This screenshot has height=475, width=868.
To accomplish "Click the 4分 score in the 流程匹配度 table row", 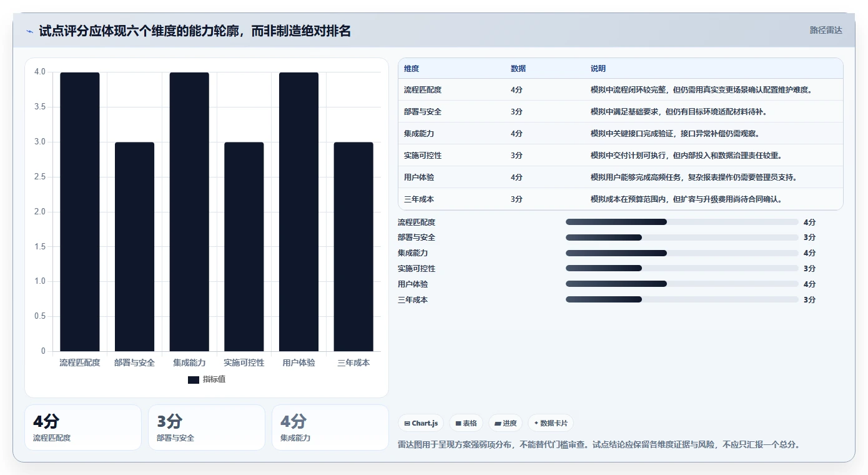I will 516,90.
